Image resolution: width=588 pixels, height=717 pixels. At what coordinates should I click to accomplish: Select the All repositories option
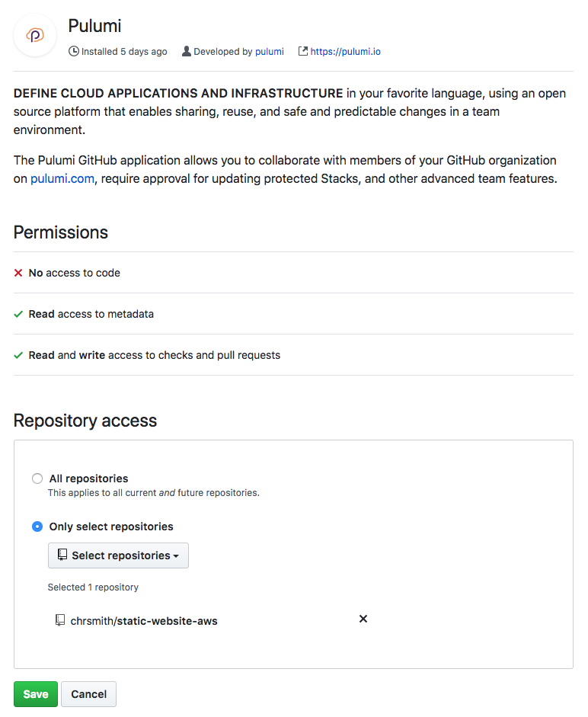37,478
